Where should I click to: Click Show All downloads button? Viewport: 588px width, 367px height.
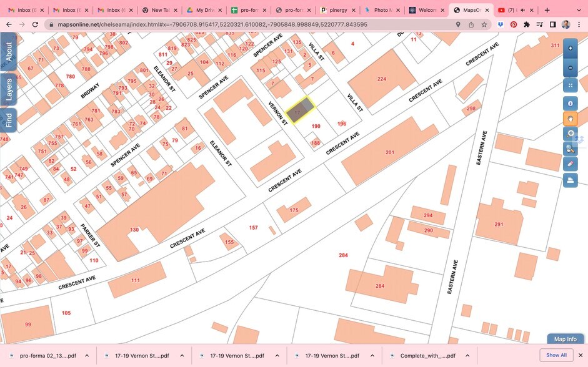click(556, 355)
